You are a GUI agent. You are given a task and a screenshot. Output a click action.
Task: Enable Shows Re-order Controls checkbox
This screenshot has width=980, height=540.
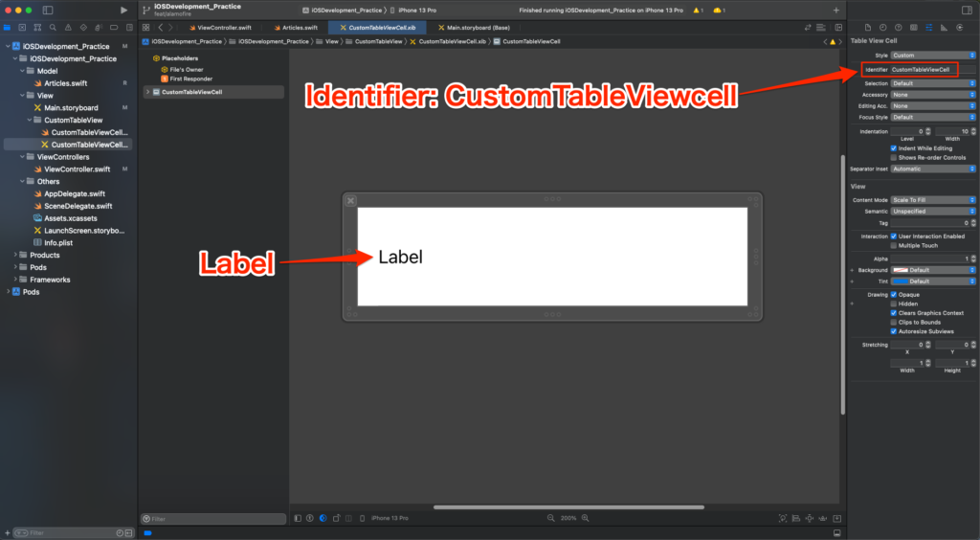(x=894, y=157)
